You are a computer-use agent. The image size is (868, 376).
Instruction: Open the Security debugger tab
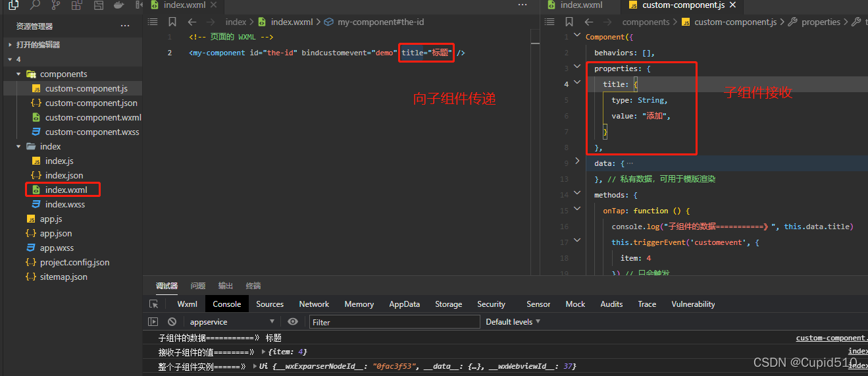coord(491,304)
